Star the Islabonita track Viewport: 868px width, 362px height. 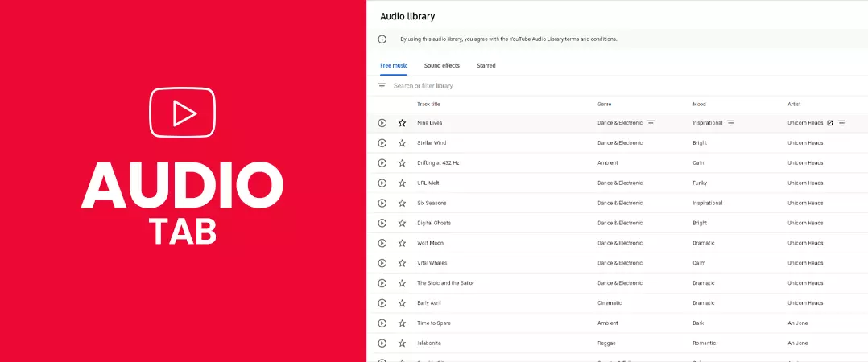click(x=402, y=343)
